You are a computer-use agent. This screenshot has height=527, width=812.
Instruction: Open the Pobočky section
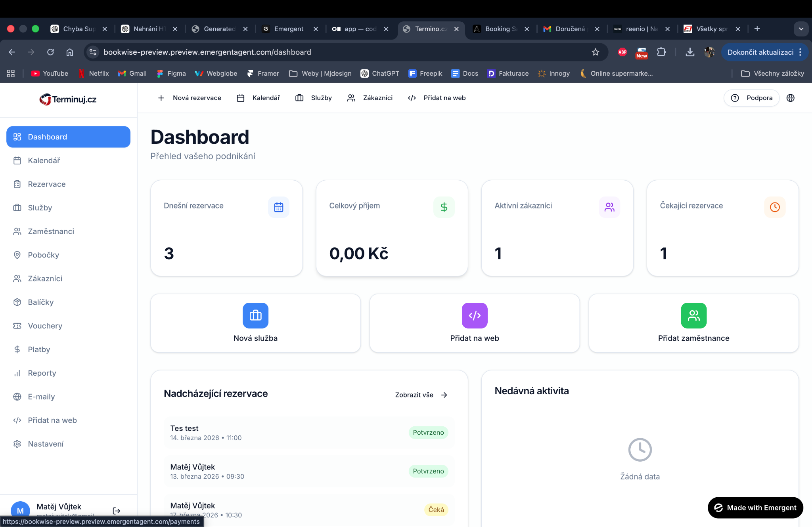pos(43,255)
